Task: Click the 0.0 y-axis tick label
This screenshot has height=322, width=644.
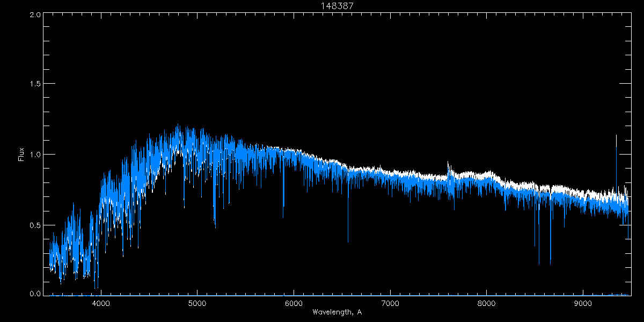Action: click(35, 294)
